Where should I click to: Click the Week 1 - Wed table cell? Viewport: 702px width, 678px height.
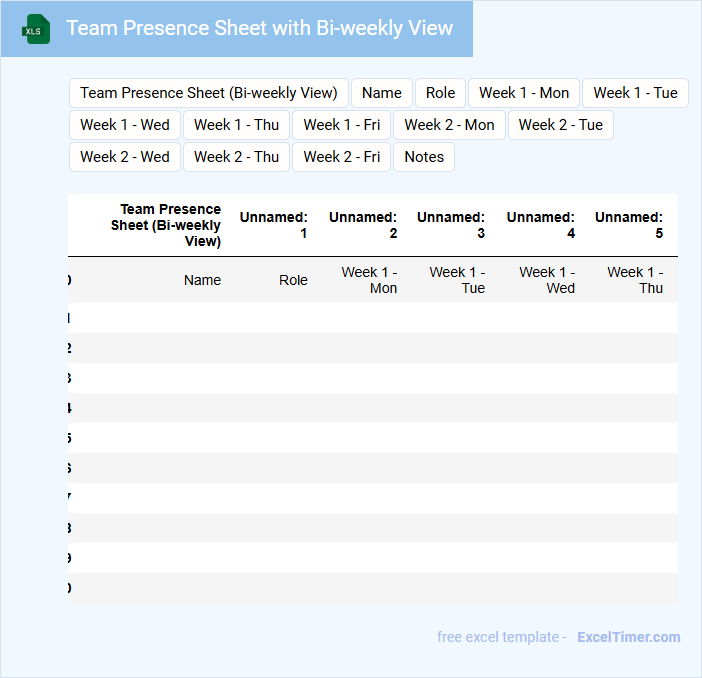pos(547,280)
